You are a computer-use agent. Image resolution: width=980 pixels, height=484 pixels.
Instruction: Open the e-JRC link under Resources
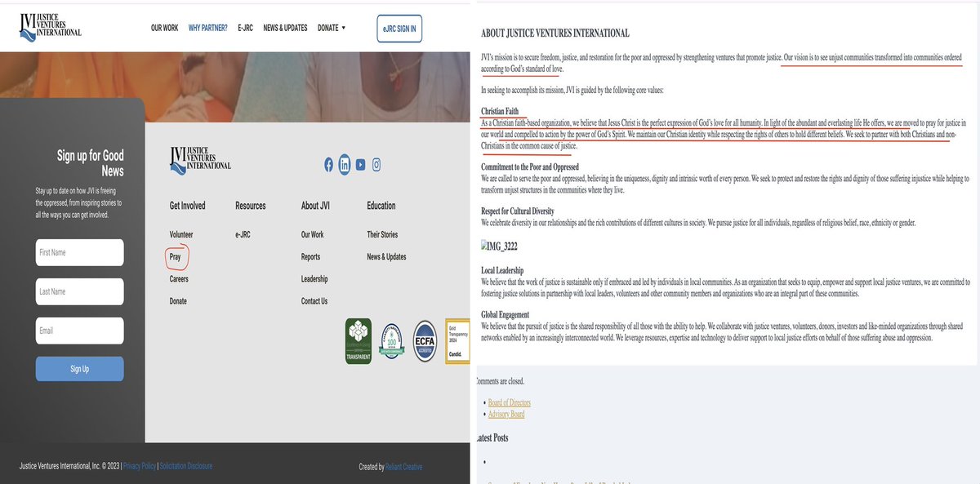(x=243, y=234)
